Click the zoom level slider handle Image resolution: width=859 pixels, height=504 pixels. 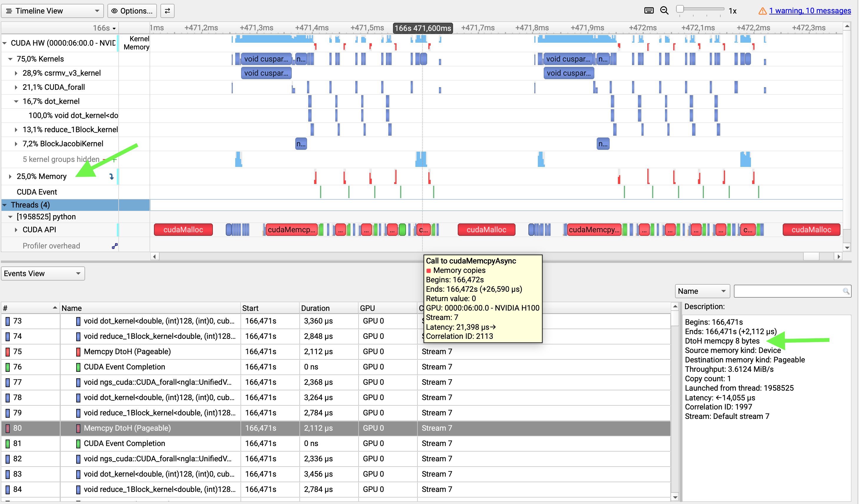click(680, 9)
